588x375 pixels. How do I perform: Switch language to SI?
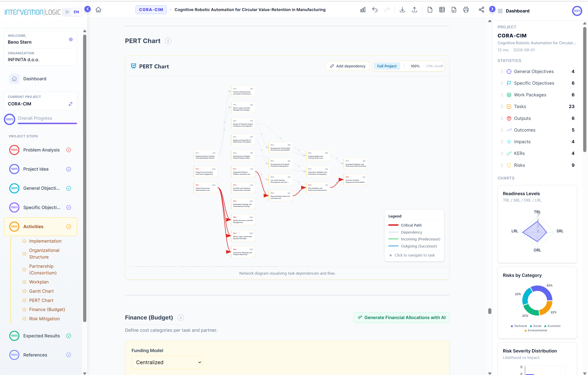pyautogui.click(x=67, y=12)
